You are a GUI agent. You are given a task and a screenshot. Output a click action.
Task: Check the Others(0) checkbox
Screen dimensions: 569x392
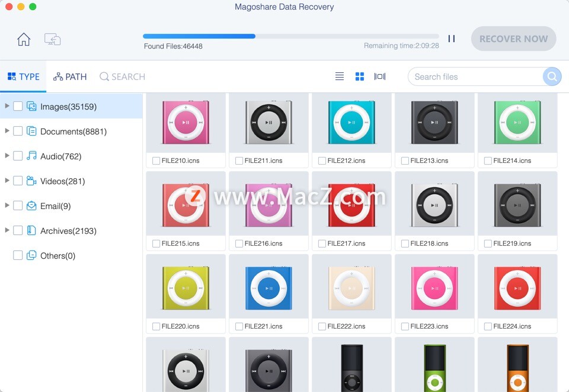[x=18, y=255]
